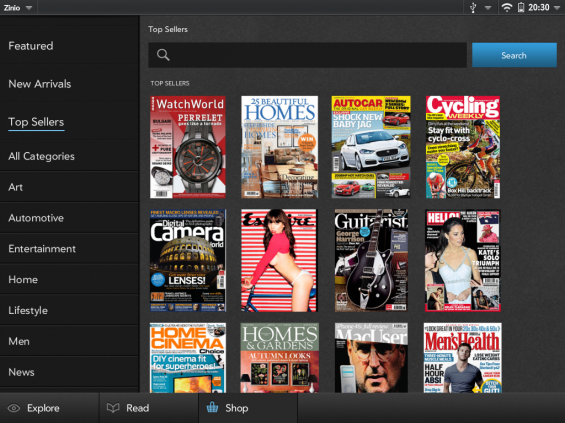Open the Guitarist magazine cover
This screenshot has height=423, width=565.
click(x=371, y=260)
